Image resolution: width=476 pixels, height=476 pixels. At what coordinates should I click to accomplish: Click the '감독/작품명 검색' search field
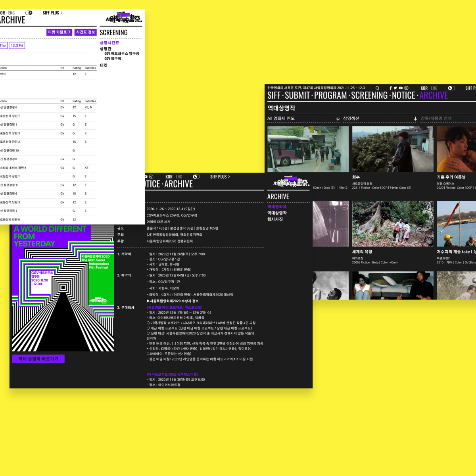(x=448, y=118)
